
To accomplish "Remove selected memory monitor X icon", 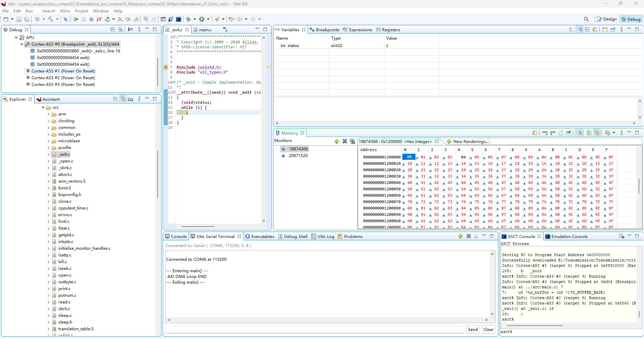I will 345,141.
